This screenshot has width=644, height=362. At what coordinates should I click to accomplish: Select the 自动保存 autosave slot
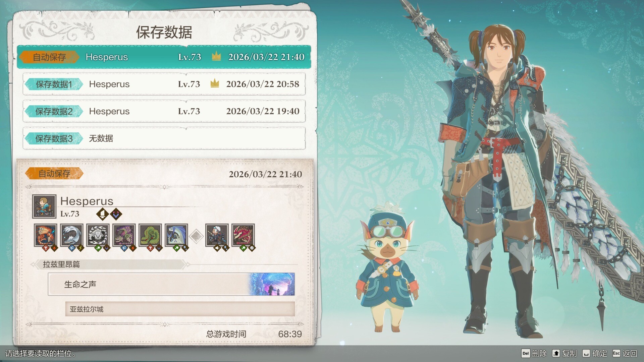[x=164, y=57]
